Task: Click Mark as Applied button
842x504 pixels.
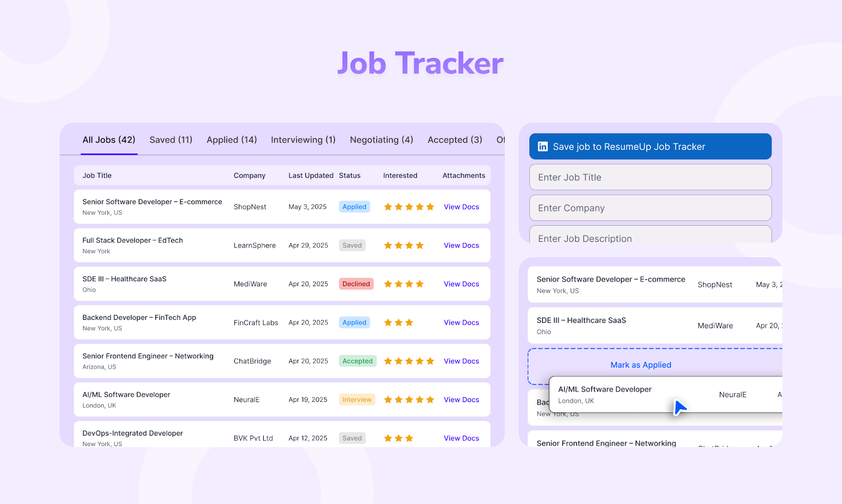Action: click(x=640, y=365)
